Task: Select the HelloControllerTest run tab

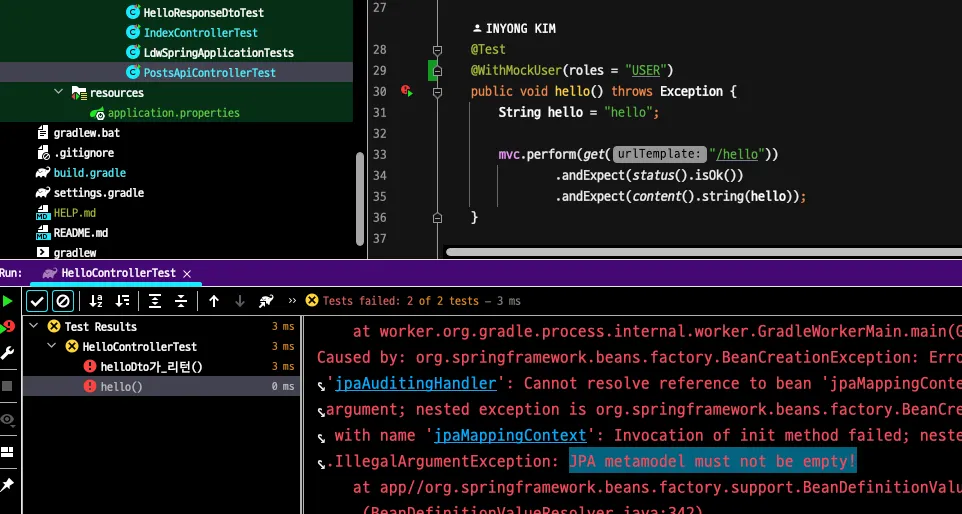Action: (118, 273)
